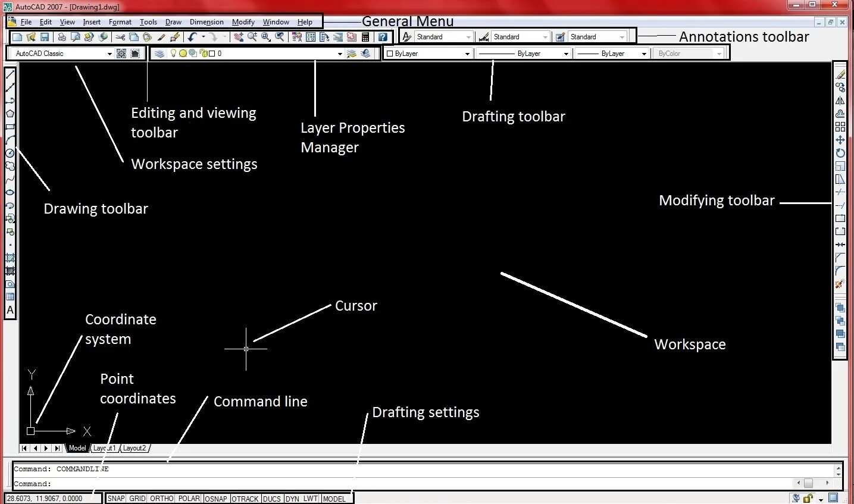Click the MODEL button in status bar
The width and height of the screenshot is (854, 504).
(334, 499)
